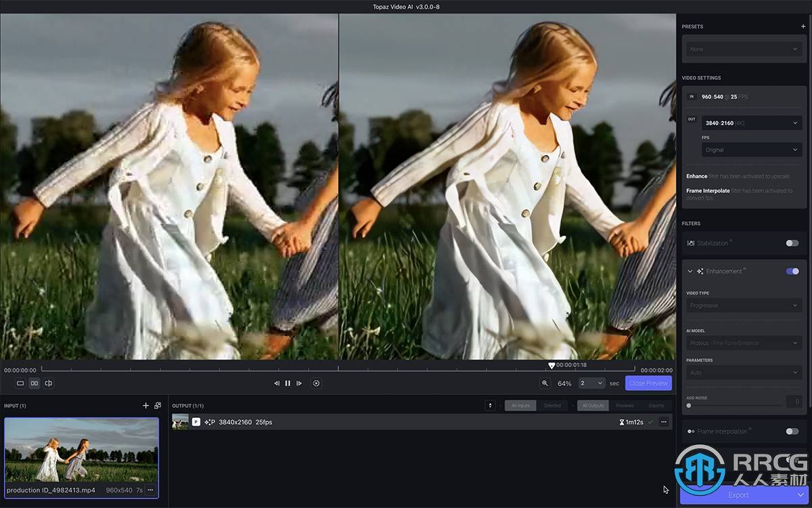Step back one frame
Screen dimensions: 812x508
pyautogui.click(x=276, y=383)
